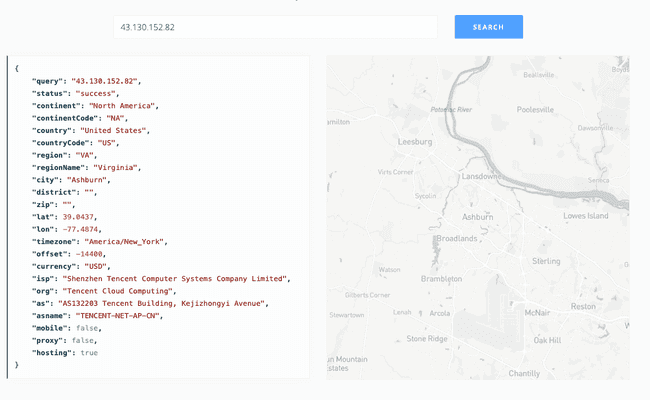650x400 pixels.
Task: Click the "NA" continentCode value
Action: 115,118
